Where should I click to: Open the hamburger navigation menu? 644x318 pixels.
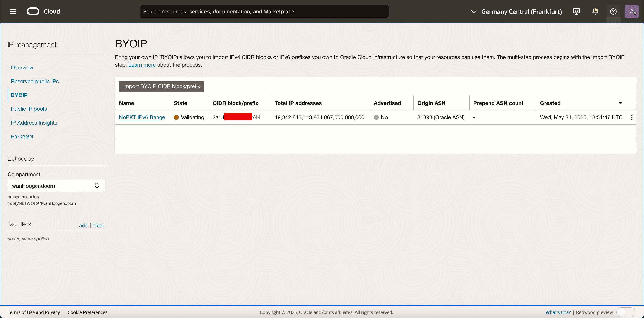[13, 11]
